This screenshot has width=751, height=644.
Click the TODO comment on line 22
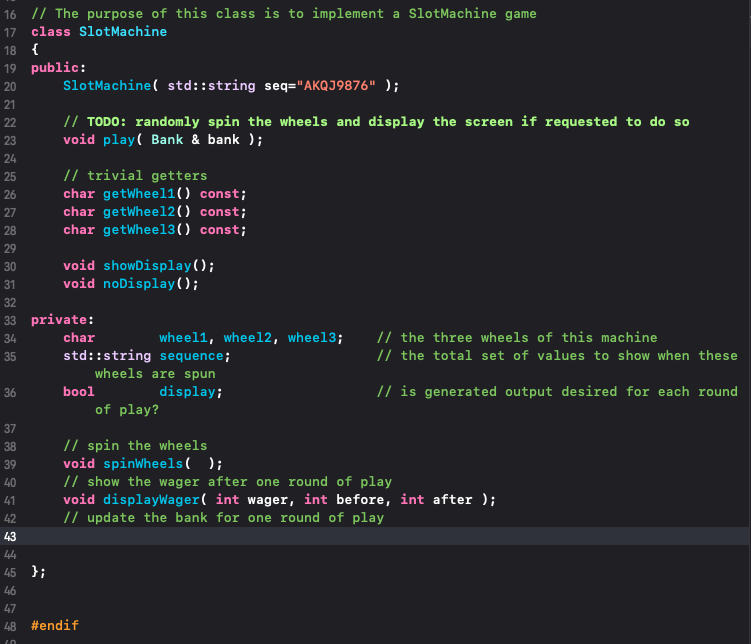point(376,122)
